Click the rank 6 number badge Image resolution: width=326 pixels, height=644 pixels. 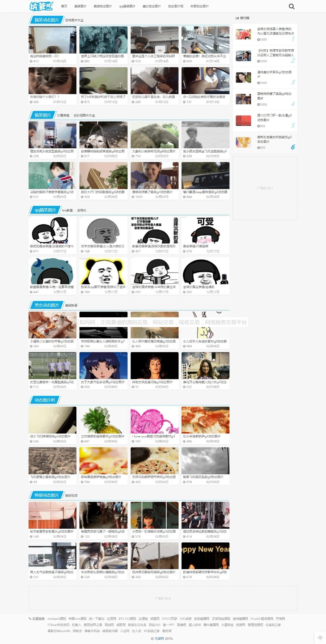click(293, 147)
